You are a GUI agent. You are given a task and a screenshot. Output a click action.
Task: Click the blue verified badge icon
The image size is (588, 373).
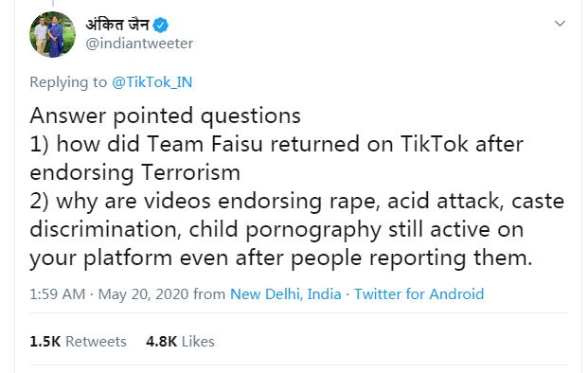point(161,26)
